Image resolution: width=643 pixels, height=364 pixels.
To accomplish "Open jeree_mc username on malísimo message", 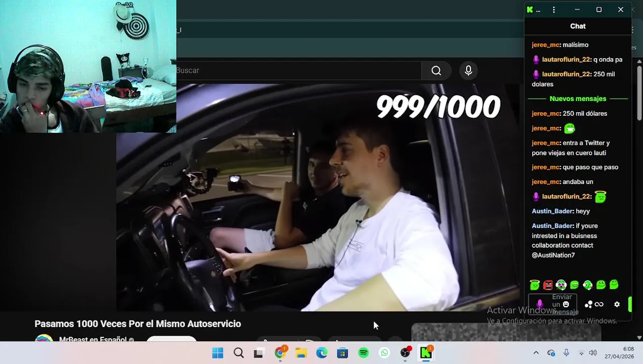I will [x=546, y=45].
